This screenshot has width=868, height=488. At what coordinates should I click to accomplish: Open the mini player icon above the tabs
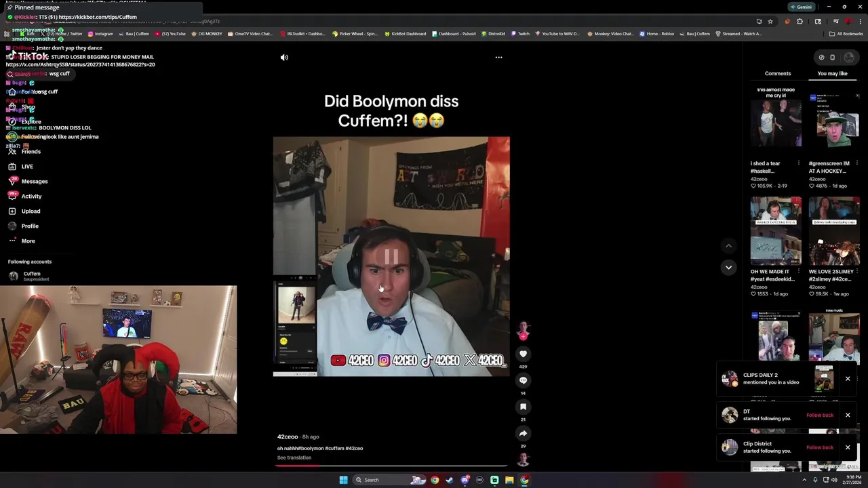[832, 58]
